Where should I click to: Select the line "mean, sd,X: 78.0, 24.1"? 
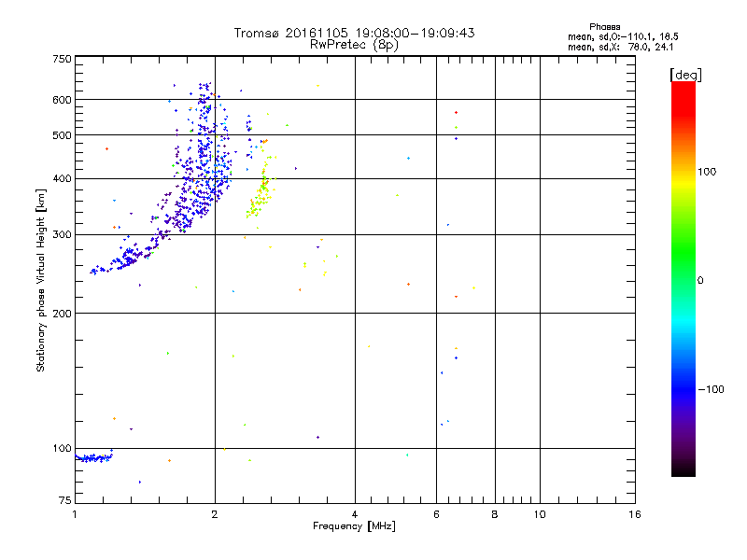click(x=621, y=47)
